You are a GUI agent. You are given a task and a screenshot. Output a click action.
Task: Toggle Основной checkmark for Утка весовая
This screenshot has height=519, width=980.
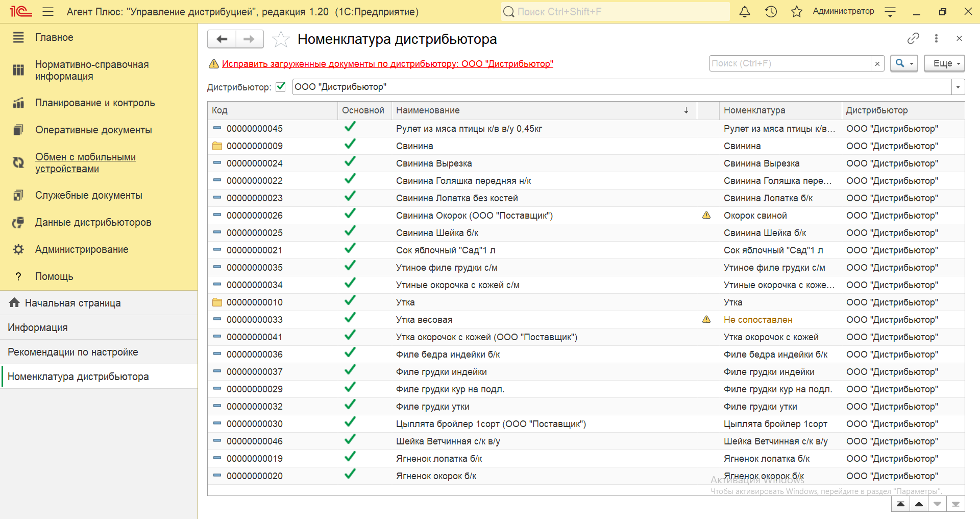[350, 318]
